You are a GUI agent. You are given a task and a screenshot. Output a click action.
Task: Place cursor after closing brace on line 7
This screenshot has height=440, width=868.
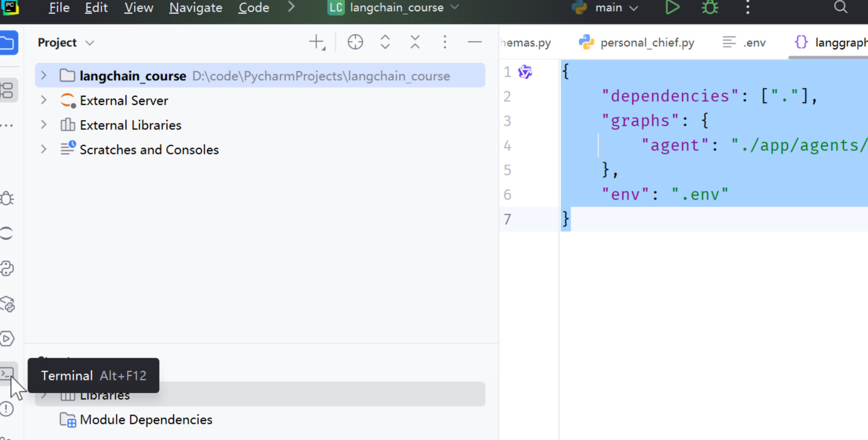coord(572,219)
